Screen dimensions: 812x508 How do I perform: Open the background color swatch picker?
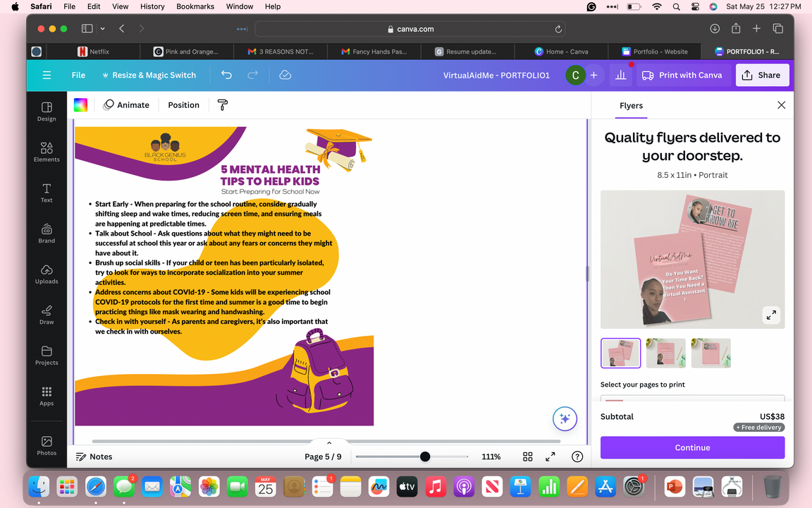click(x=81, y=105)
